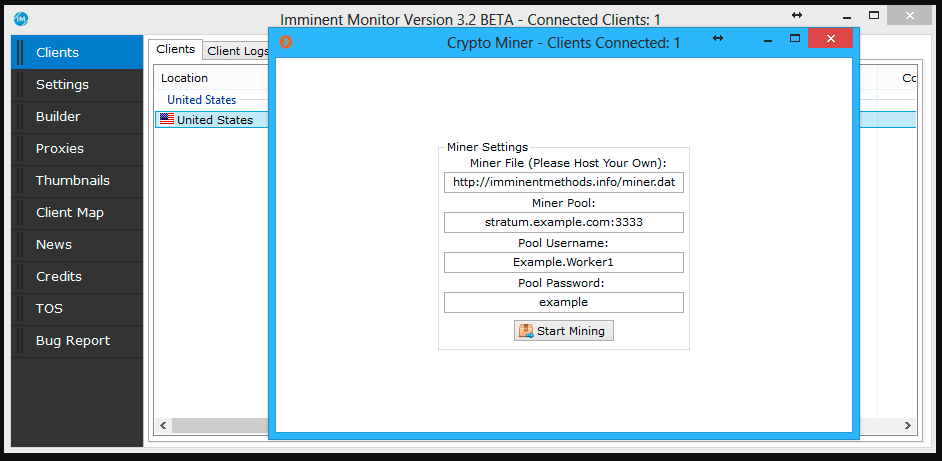Open the Proxies sidebar section

[77, 148]
